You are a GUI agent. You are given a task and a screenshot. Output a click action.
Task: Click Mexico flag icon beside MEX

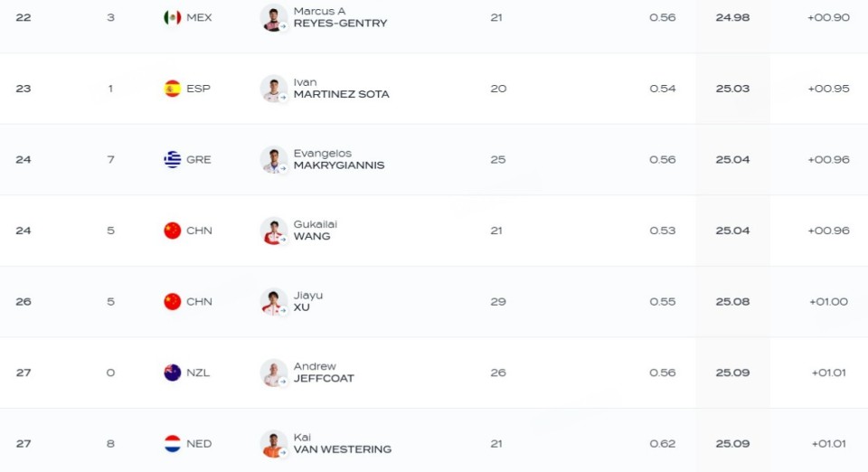point(173,18)
